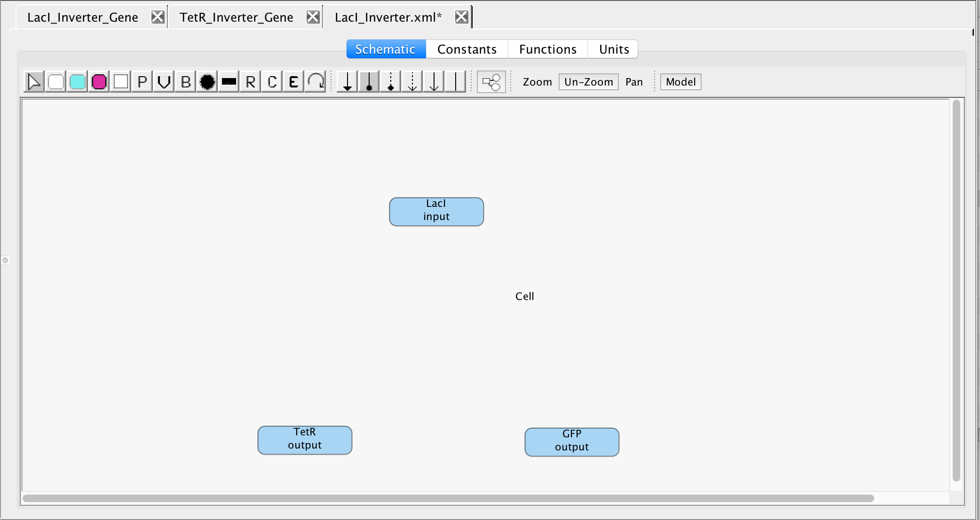Screen dimensions: 980x520
Task: Select the black circle tool
Action: [207, 82]
